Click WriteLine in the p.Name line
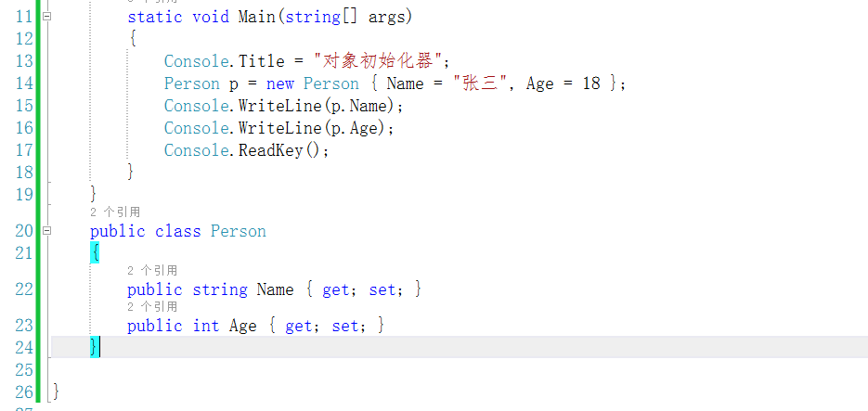 tap(276, 106)
